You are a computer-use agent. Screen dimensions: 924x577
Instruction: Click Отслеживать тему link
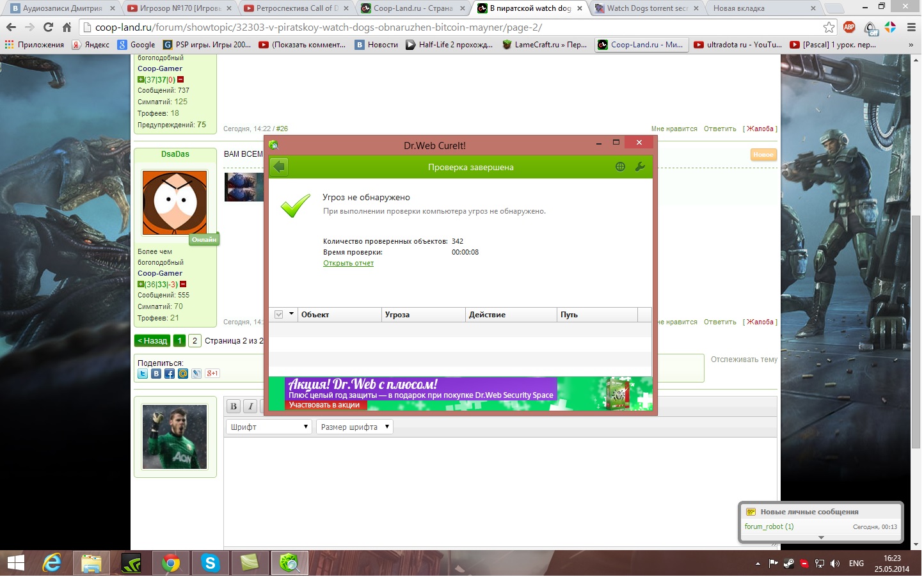coord(744,360)
